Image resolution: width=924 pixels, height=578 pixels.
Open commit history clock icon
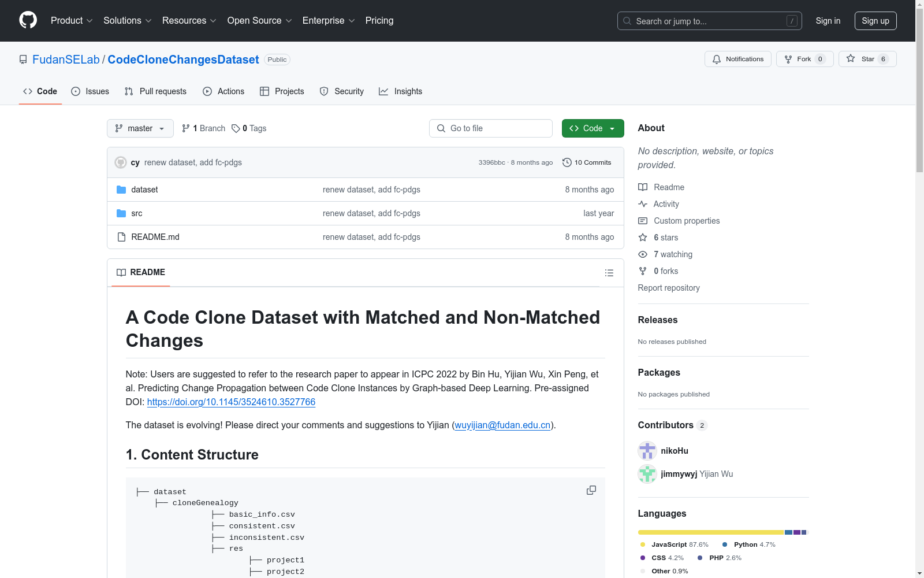pos(567,162)
